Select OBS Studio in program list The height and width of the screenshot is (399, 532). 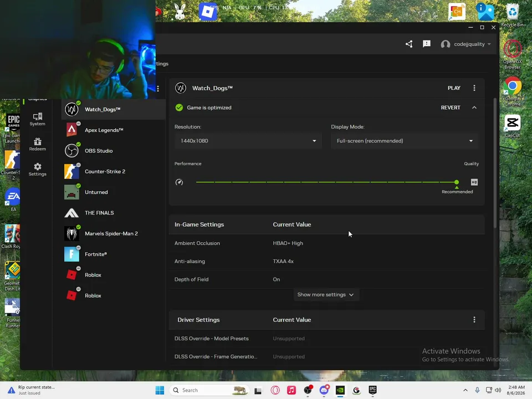[113, 151]
